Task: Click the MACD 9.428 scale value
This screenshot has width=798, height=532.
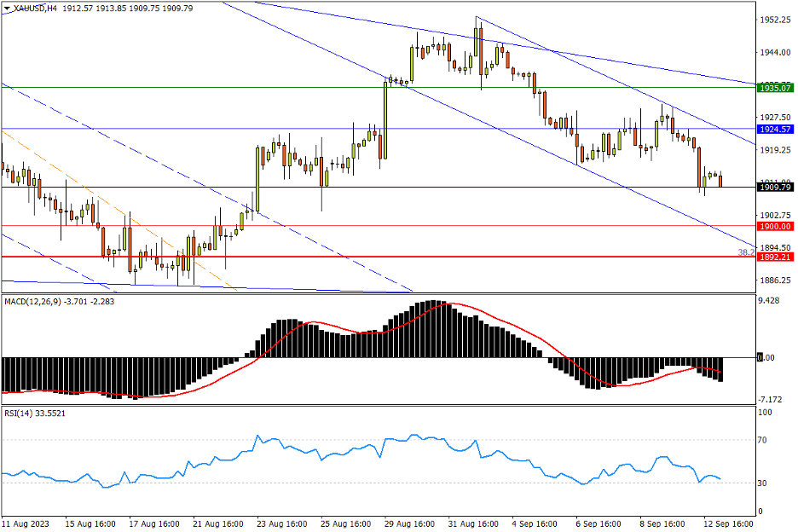Action: click(770, 300)
